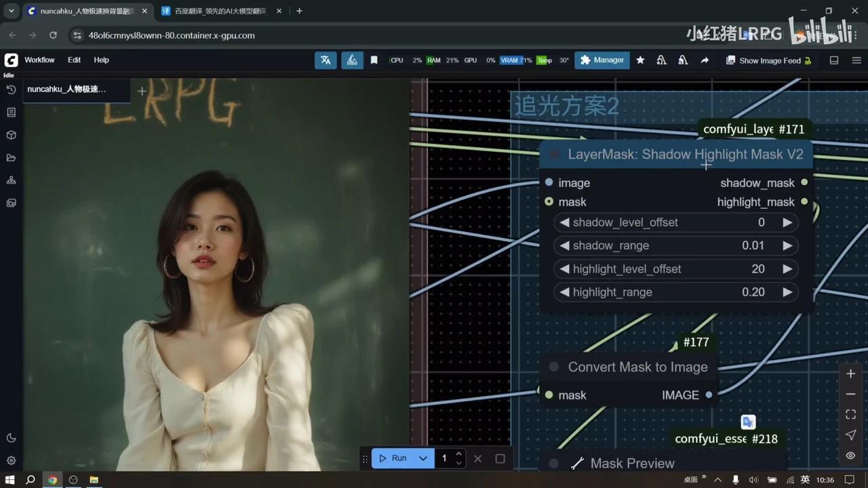This screenshot has width=868, height=488.
Task: Open the workflow history sidebar icon
Action: click(x=11, y=89)
